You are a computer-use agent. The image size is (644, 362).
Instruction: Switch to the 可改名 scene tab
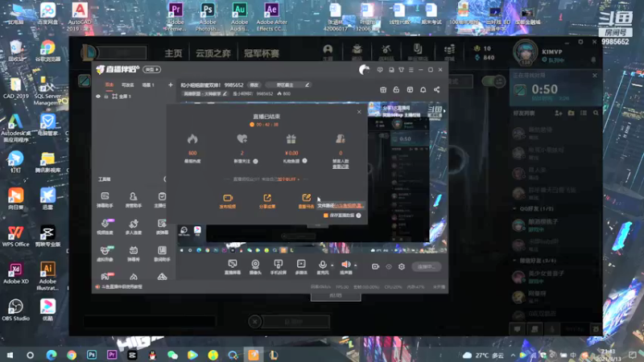(x=128, y=85)
